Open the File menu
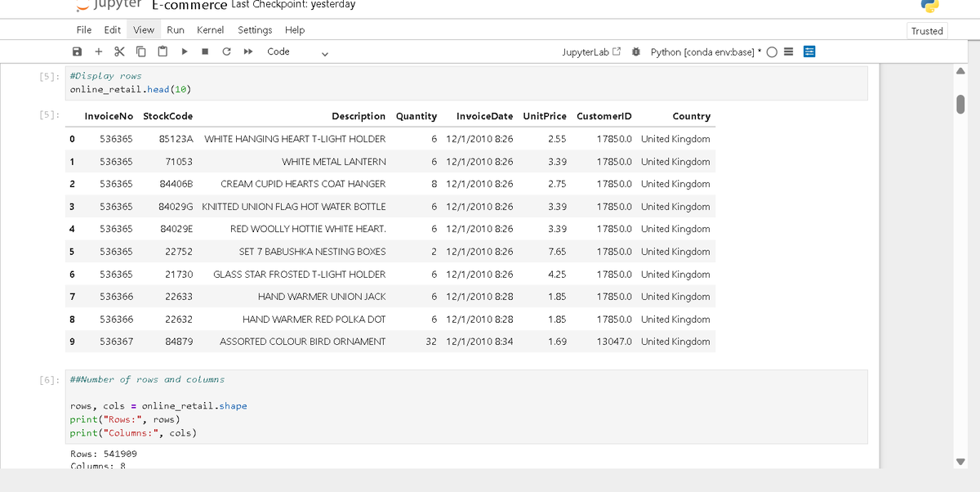Viewport: 980px width, 492px height. (x=84, y=29)
